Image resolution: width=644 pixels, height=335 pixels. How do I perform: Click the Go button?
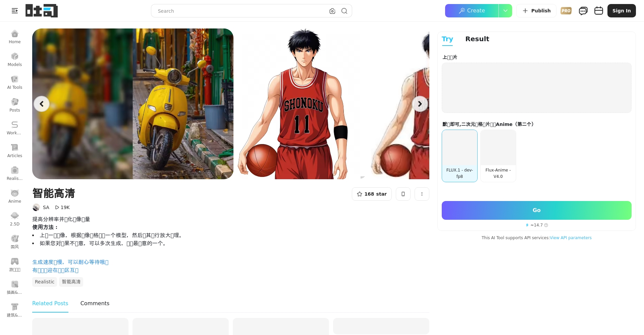537,210
